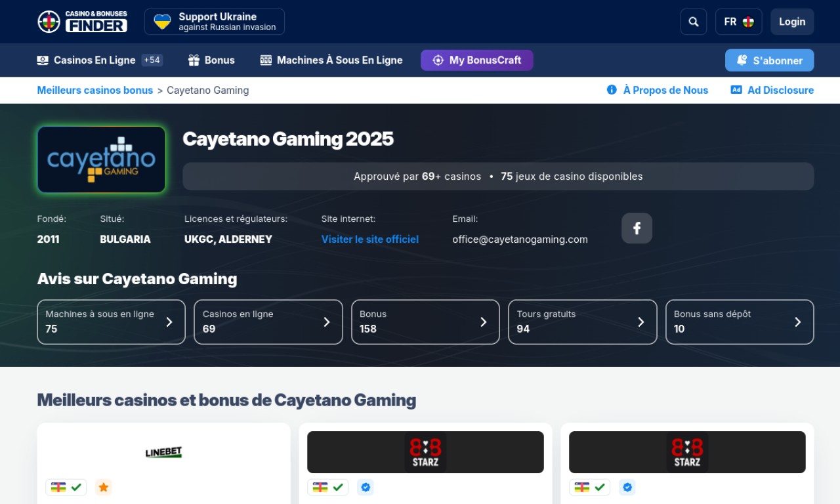Open the Bonus 158 card
The width and height of the screenshot is (840, 504).
coord(425,322)
